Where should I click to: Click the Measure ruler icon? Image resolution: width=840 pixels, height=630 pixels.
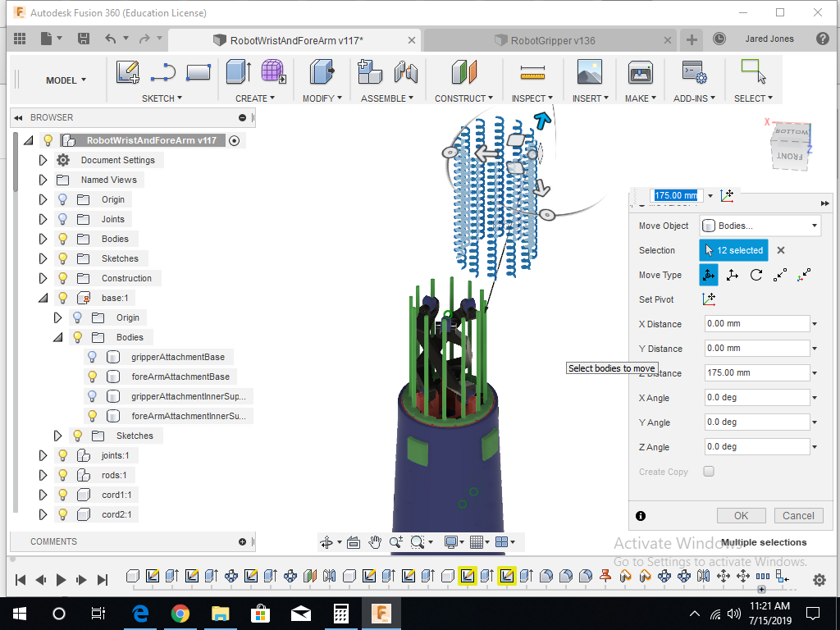click(532, 72)
